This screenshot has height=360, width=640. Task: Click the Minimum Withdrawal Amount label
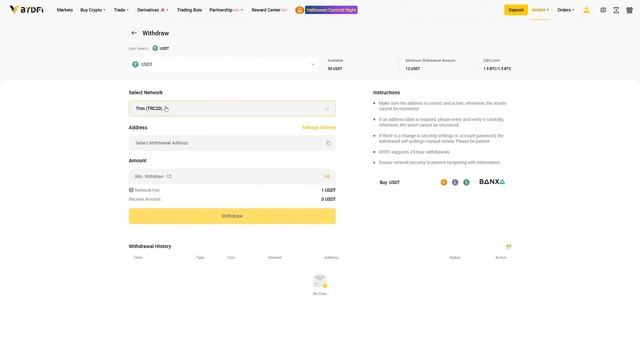(x=430, y=60)
